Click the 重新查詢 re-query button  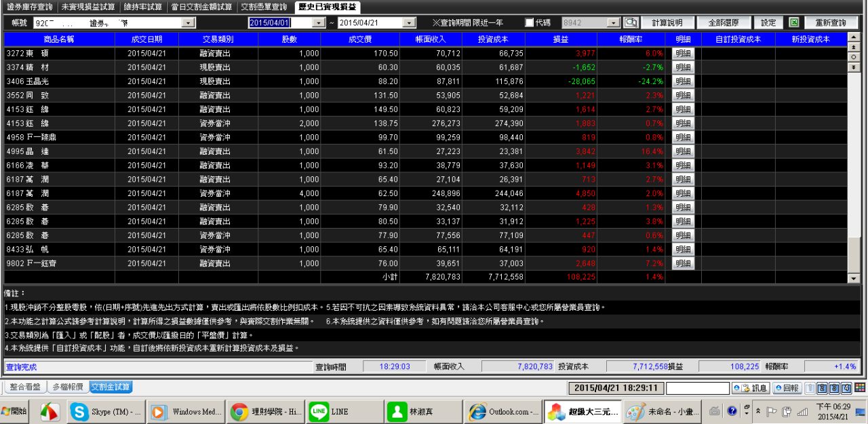830,23
